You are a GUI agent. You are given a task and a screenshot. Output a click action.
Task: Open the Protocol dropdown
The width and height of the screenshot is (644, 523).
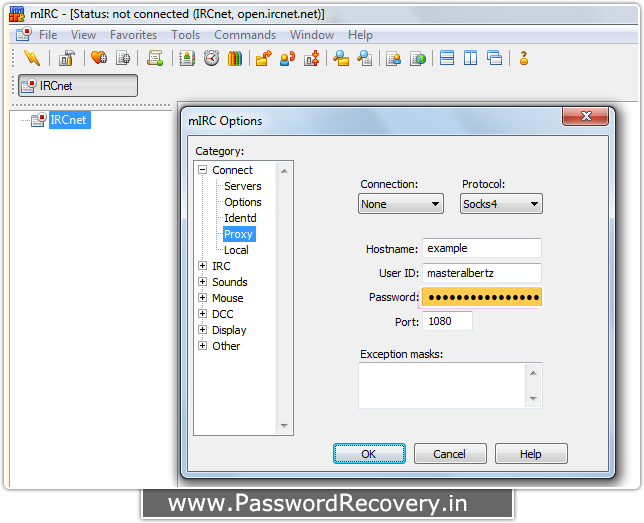tap(501, 204)
